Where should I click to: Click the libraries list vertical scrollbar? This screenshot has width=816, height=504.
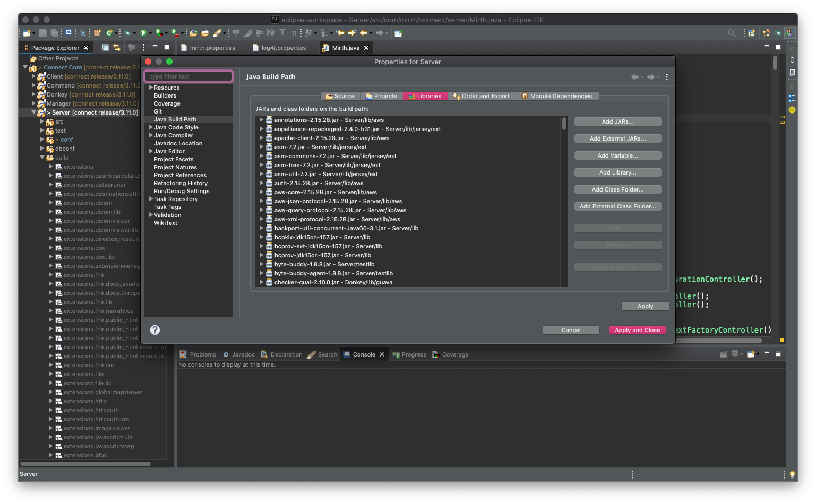click(564, 124)
